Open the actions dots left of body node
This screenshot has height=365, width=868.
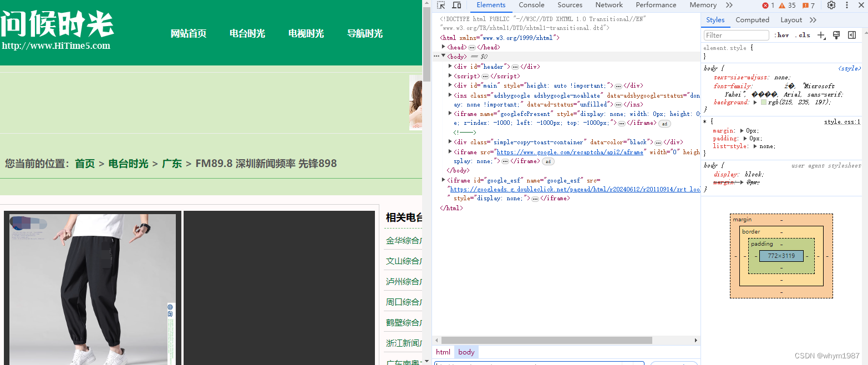(x=436, y=57)
